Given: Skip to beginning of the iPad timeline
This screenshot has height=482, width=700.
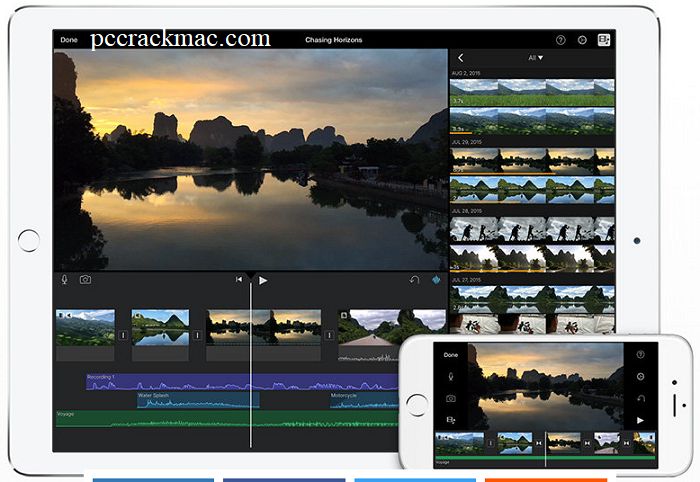Looking at the screenshot, I should tap(239, 280).
